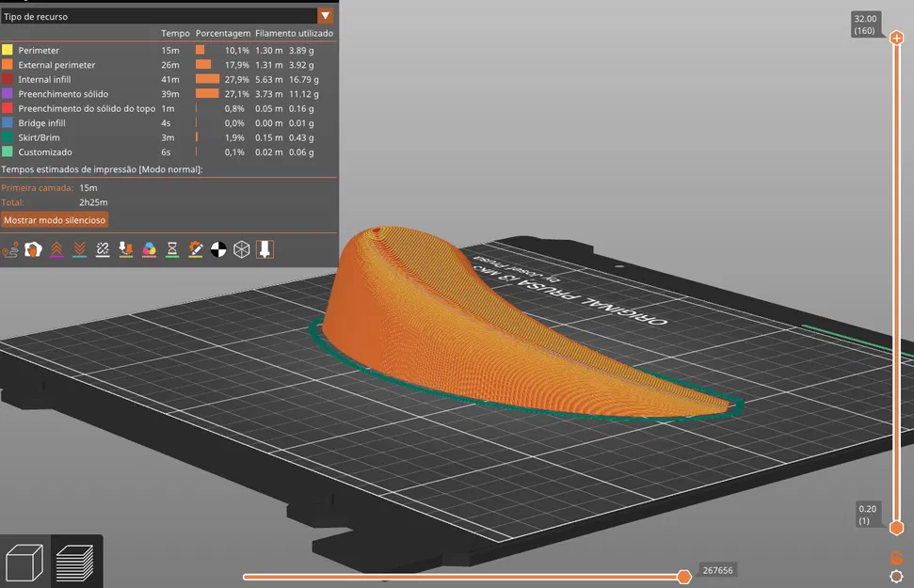
Task: Toggle wipe moves display icon
Action: [x=33, y=250]
